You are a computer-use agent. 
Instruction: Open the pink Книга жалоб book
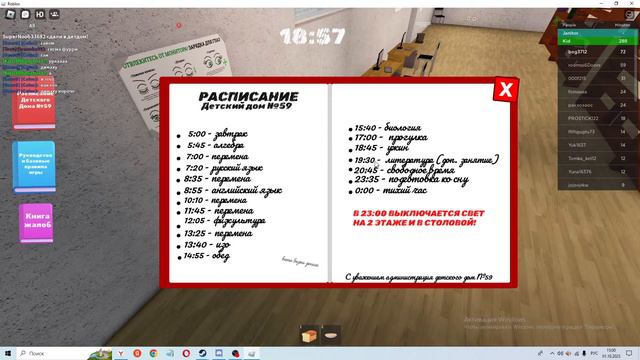click(x=36, y=222)
